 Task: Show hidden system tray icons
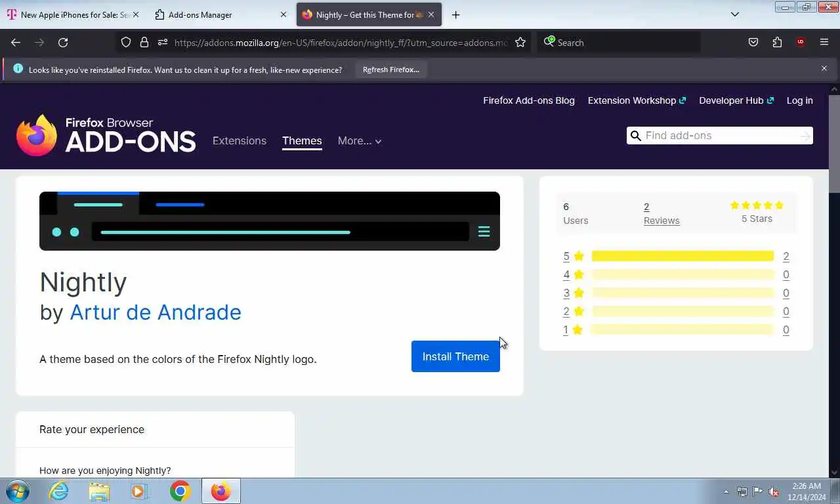(x=726, y=492)
